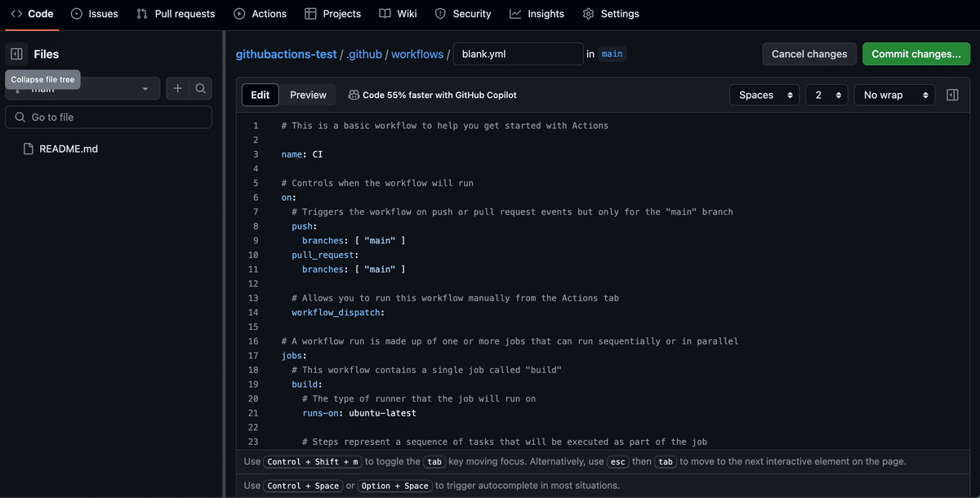
Task: Click the blank.yml filename field
Action: point(518,54)
